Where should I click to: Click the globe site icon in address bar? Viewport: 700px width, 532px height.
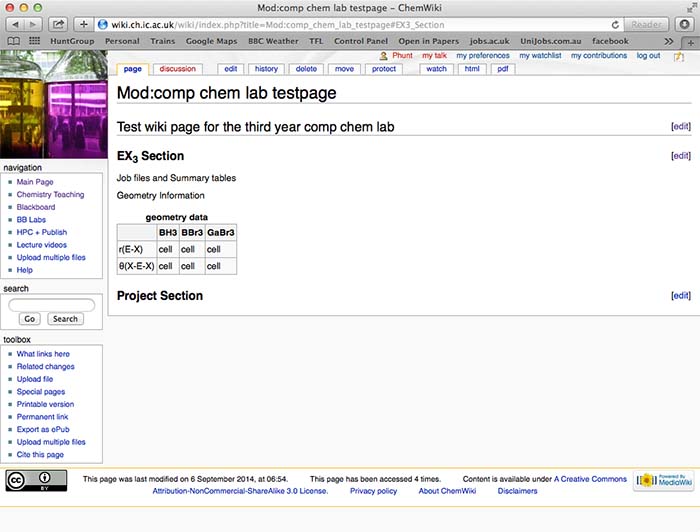[103, 25]
